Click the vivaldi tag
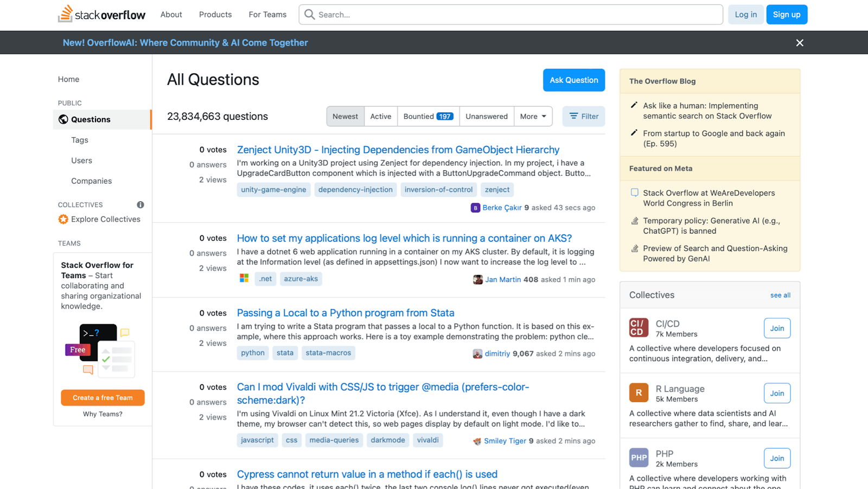Viewport: 868px width, 489px height. coord(428,440)
